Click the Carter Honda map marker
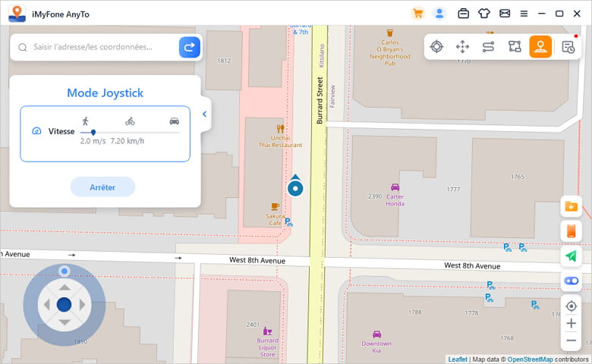Screen dimensions: 592x364 [395, 187]
